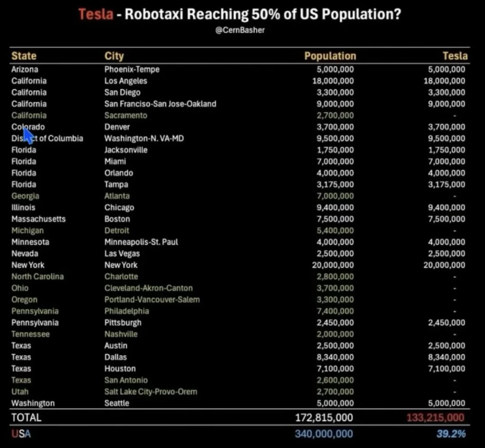Click the Sacramento city entry
Screen dimensions: 485x448
(x=126, y=116)
